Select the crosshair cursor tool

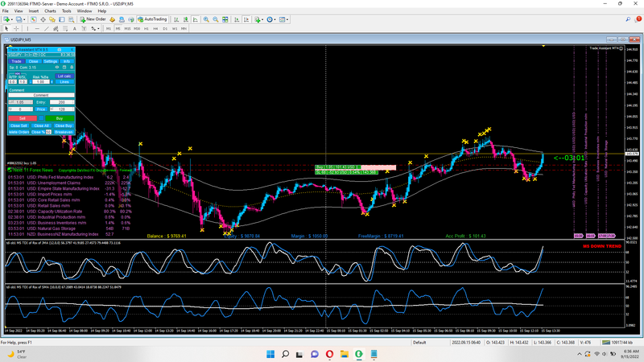(18, 28)
